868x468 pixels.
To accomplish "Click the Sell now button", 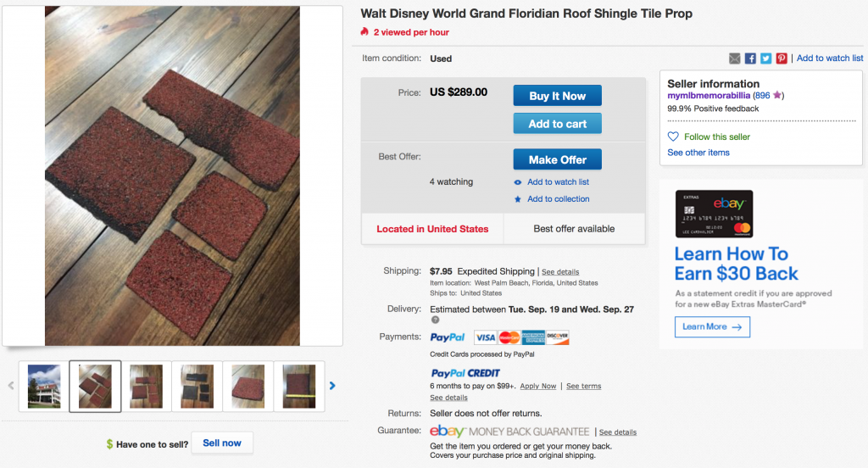I will coord(222,443).
